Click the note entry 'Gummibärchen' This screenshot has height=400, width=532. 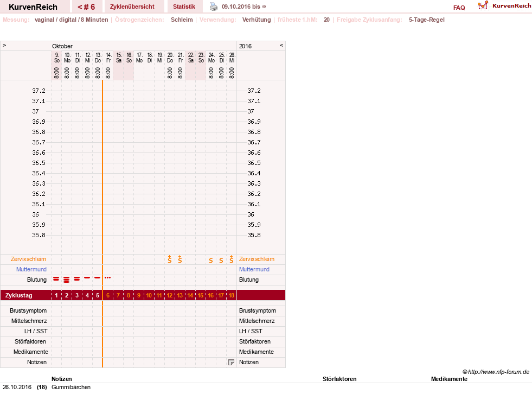point(71,387)
